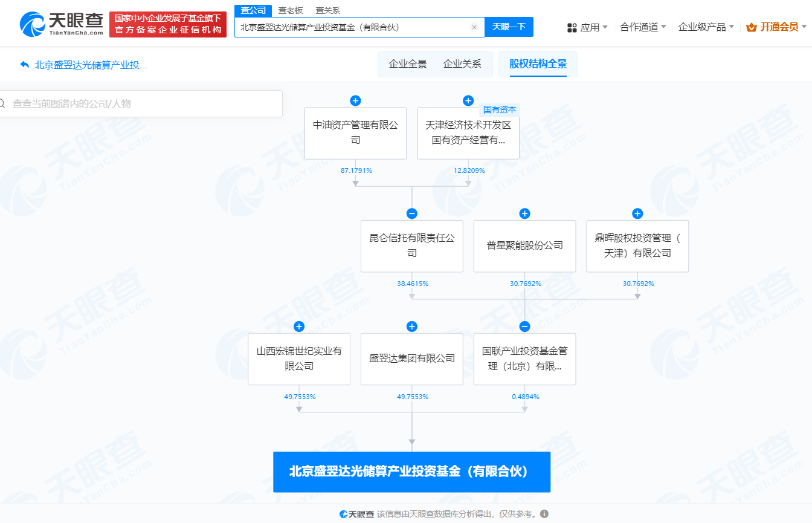Screen dimensions: 812x523
Task: Click the 天眼一下 search button
Action: (x=509, y=27)
